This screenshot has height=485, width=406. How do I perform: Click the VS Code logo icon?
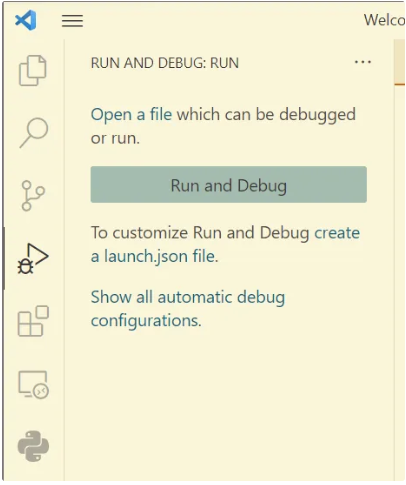point(26,20)
